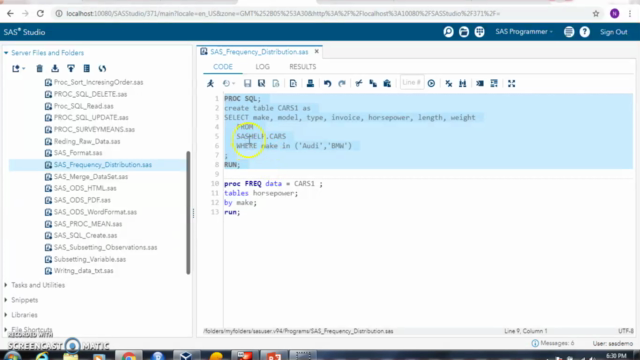Open the Help question mark icon

[x=584, y=31]
